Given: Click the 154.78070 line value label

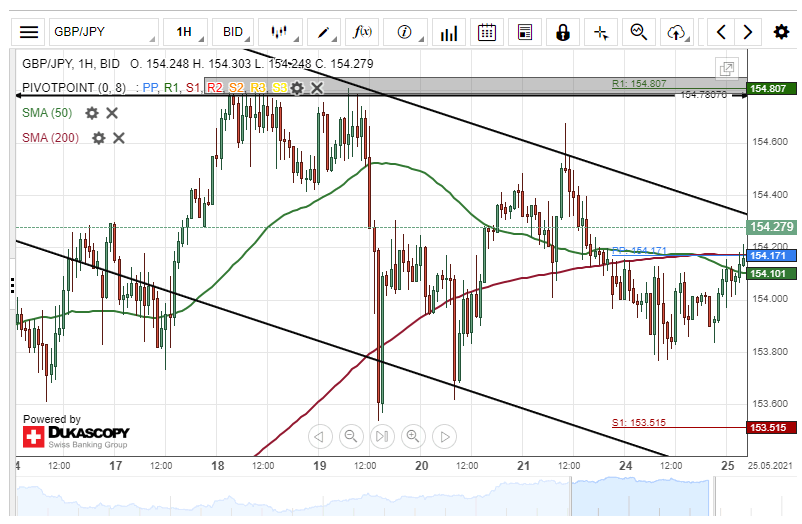Looking at the screenshot, I should pyautogui.click(x=703, y=95).
